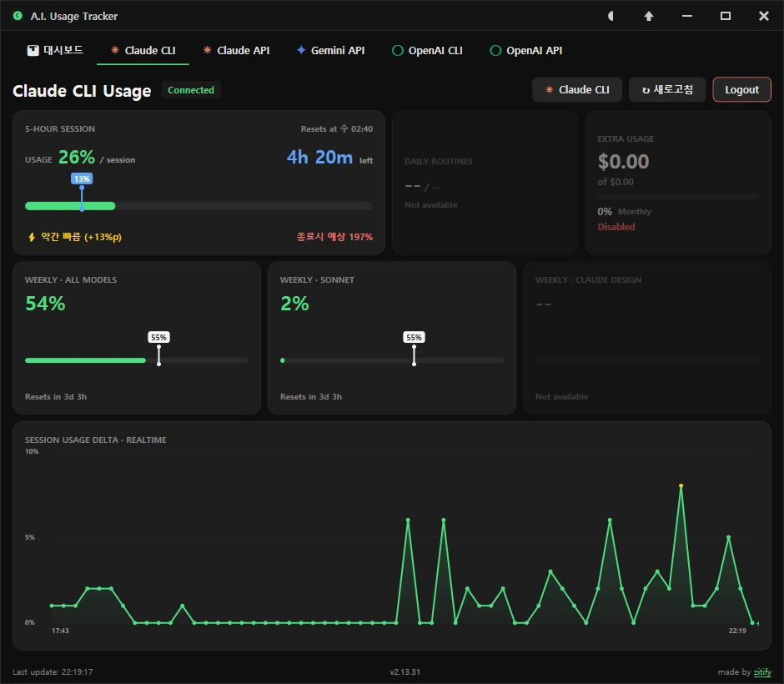Click the Weekly All Models progress bar
Image resolution: width=784 pixels, height=684 pixels.
(x=137, y=360)
